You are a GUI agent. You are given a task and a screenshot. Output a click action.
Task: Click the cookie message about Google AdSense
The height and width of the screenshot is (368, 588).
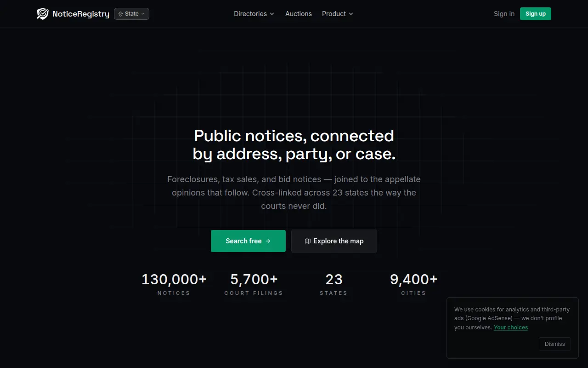click(512, 318)
